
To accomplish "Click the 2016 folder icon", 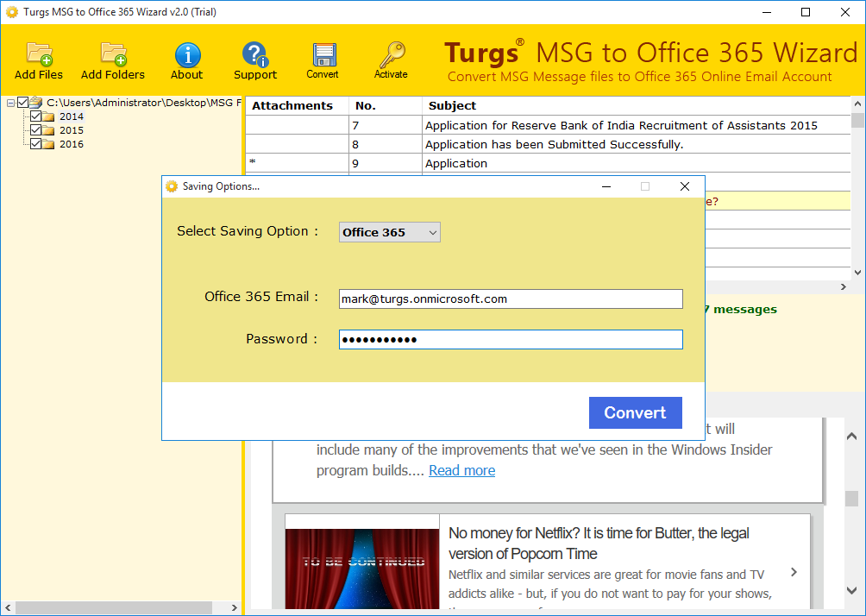I will click(48, 144).
